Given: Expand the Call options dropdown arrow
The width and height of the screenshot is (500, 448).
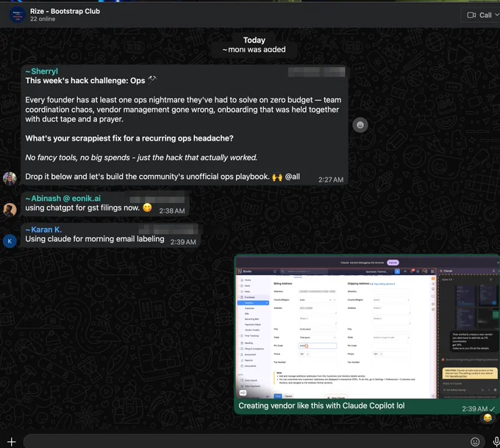Looking at the screenshot, I should (x=497, y=15).
